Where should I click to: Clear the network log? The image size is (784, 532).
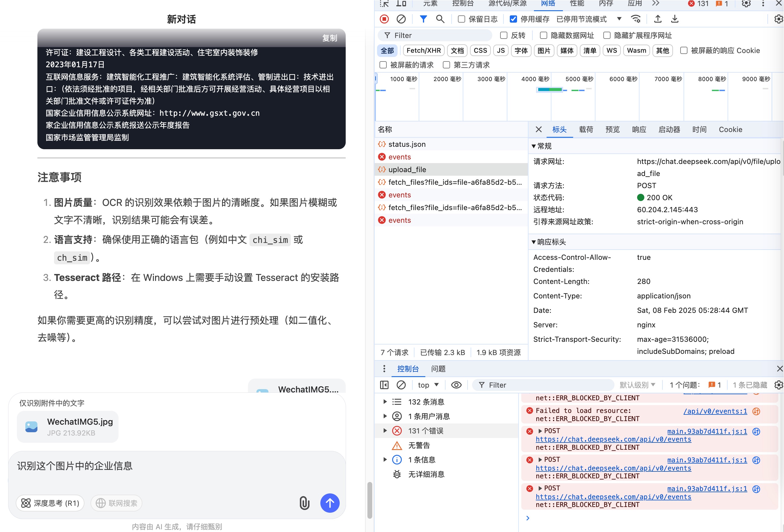[x=401, y=19]
